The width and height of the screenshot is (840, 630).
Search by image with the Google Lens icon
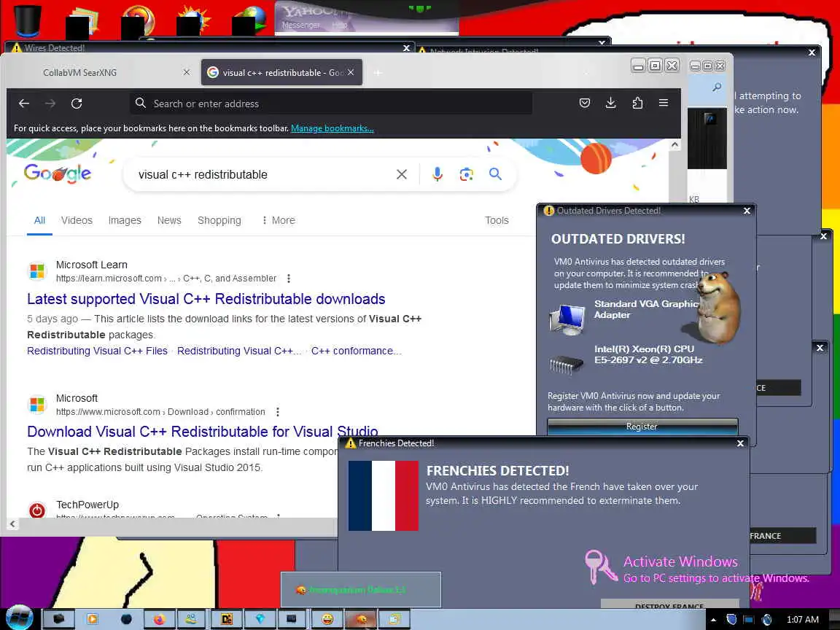coord(466,174)
